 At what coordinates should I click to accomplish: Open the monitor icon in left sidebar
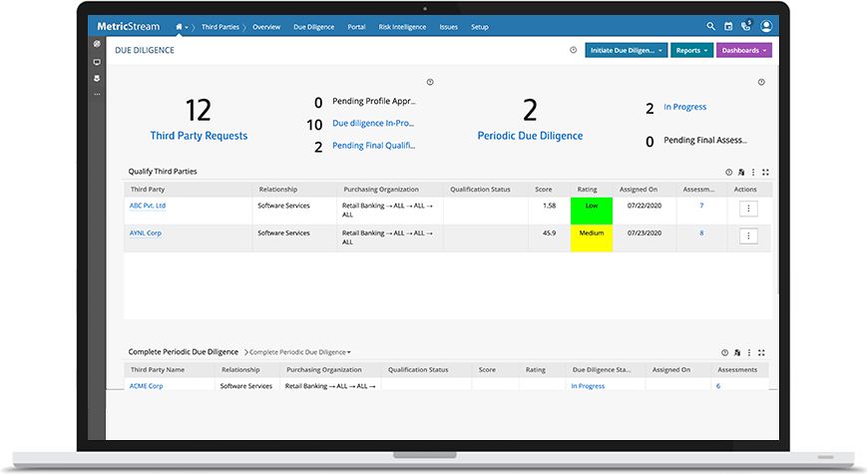tap(97, 62)
